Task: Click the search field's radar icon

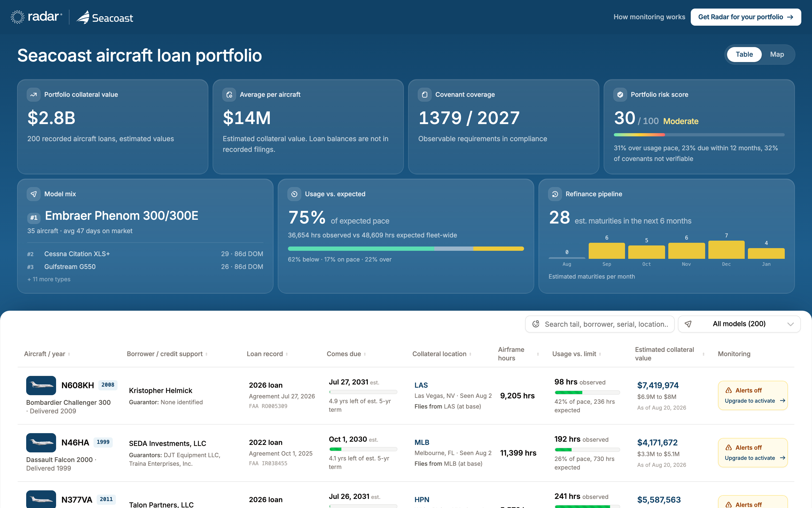Action: point(536,324)
